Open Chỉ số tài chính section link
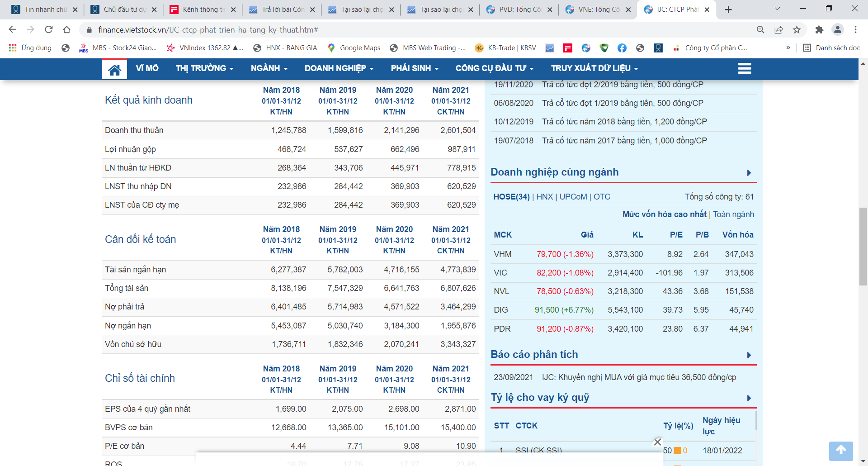This screenshot has width=868, height=466. point(140,378)
